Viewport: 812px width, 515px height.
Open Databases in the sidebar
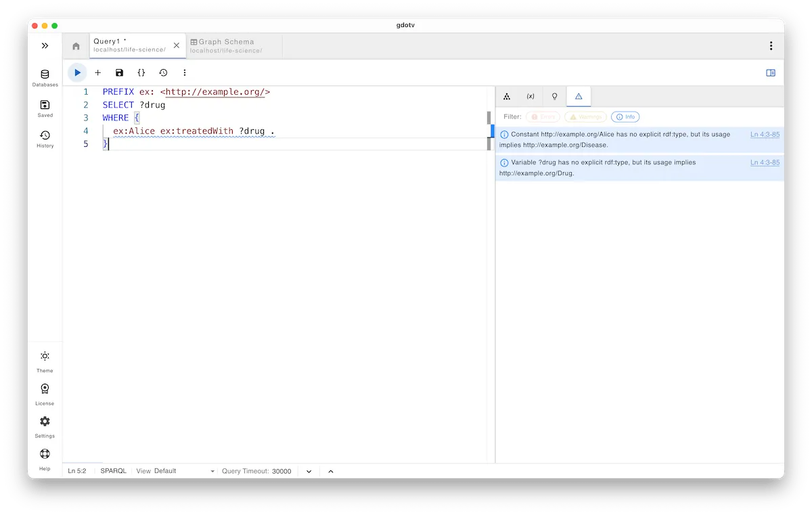(45, 78)
